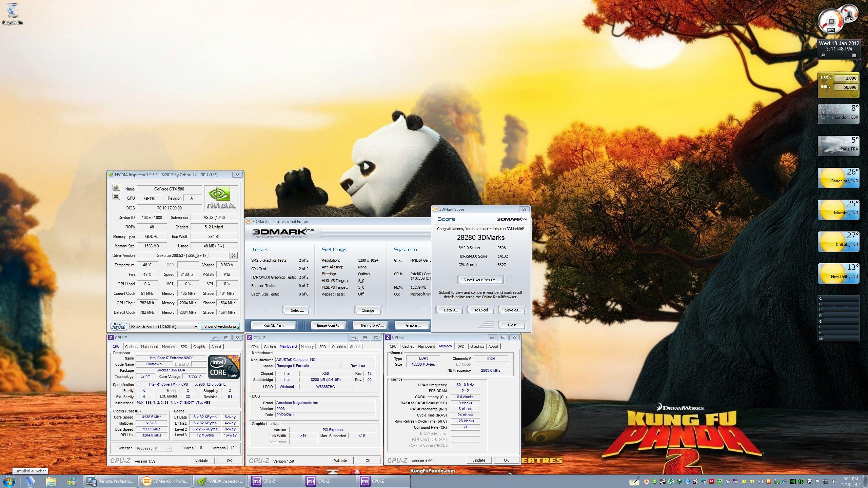Open Graphs button in 3DMark06
This screenshot has width=868, height=488.
coord(413,325)
